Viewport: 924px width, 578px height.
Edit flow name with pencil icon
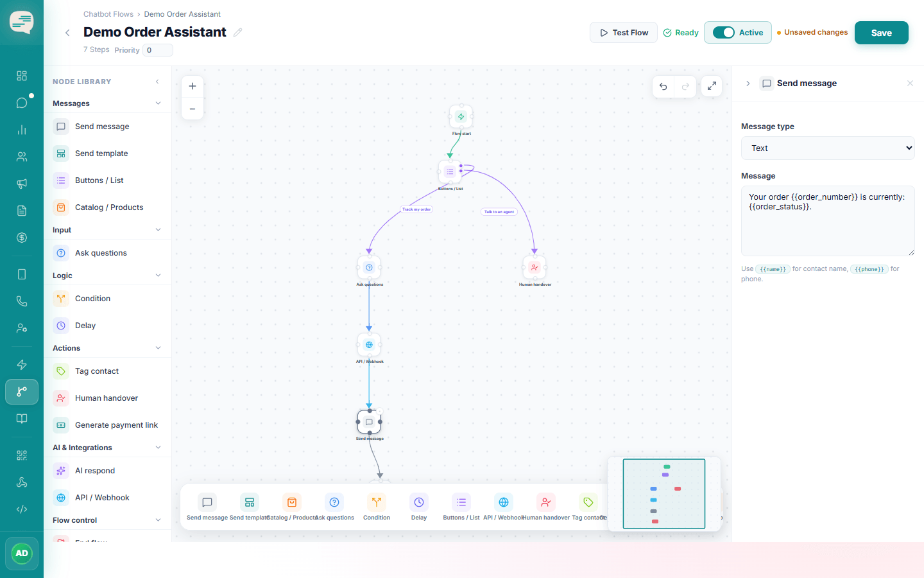[238, 32]
